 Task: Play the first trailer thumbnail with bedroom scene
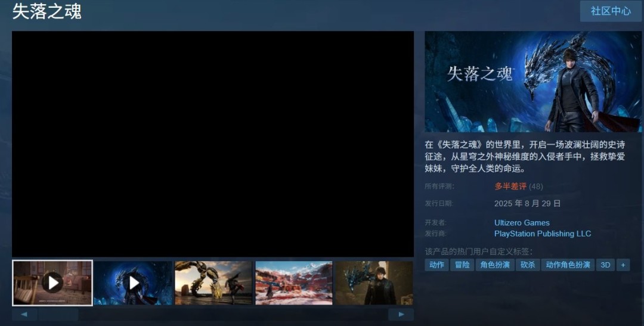tap(52, 282)
